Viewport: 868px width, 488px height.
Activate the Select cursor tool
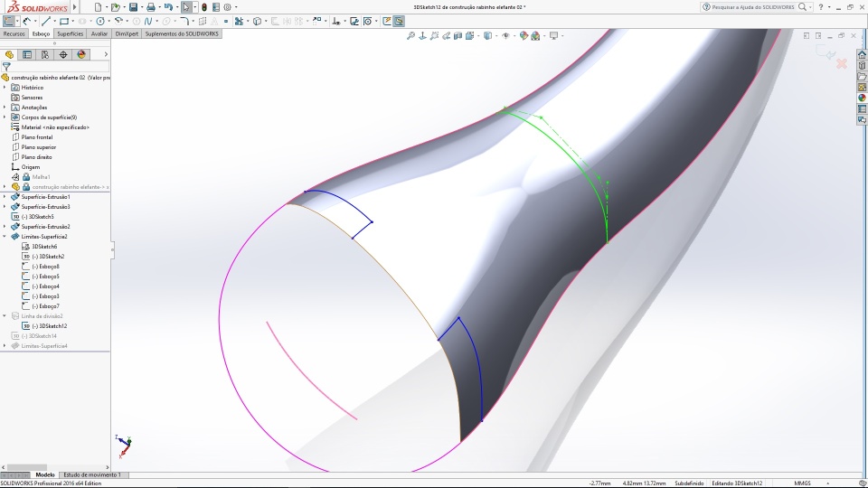coord(186,7)
